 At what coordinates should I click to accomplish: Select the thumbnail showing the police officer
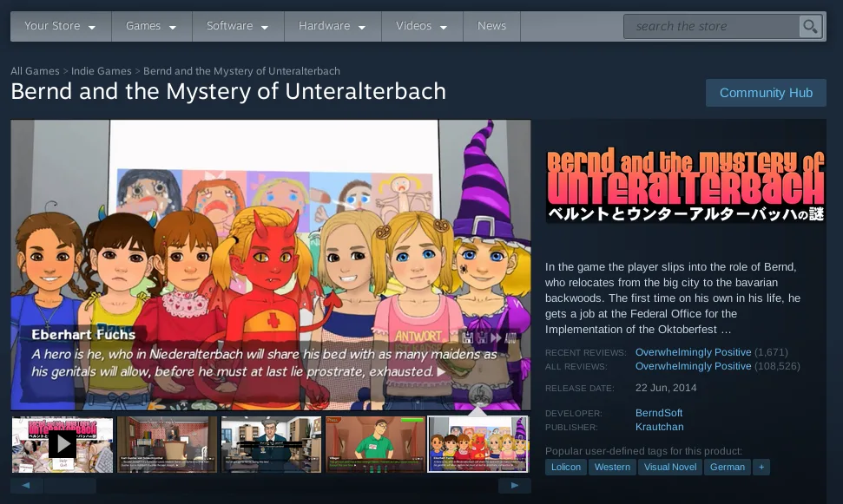pos(271,444)
